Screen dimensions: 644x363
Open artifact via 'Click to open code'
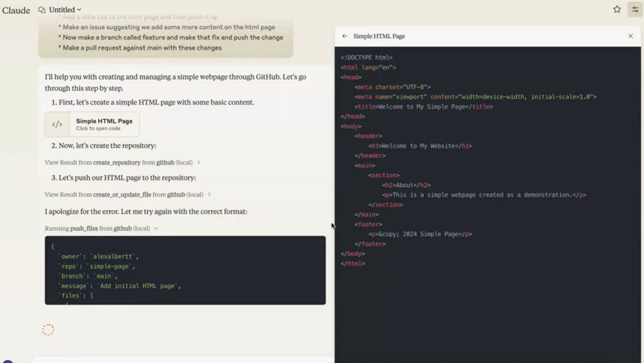pyautogui.click(x=99, y=129)
